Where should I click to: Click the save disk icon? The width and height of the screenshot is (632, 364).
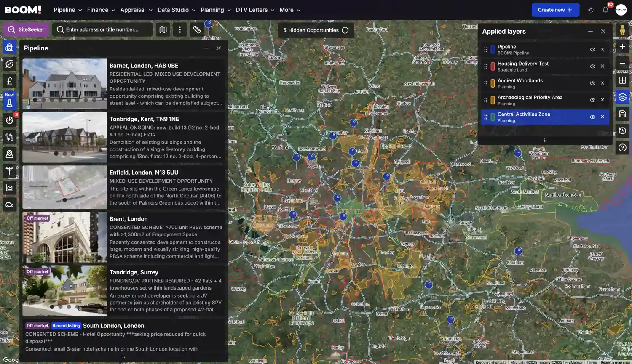[622, 114]
